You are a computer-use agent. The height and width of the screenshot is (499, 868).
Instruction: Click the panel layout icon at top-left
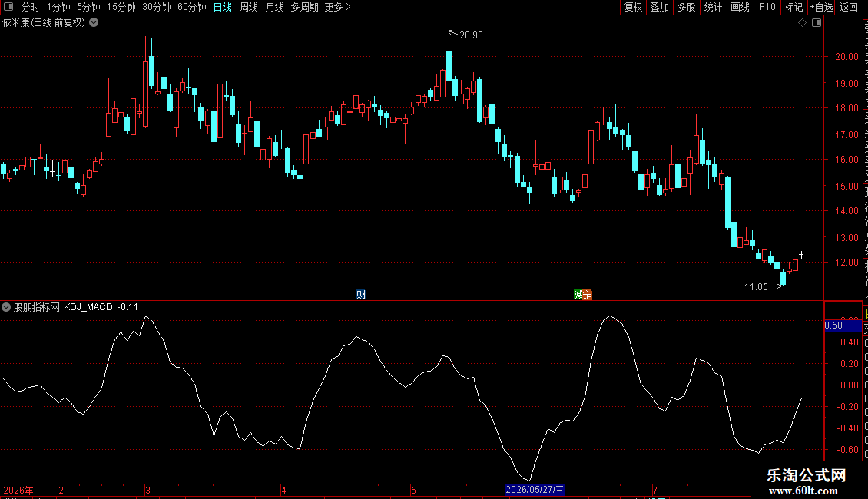tap(8, 7)
